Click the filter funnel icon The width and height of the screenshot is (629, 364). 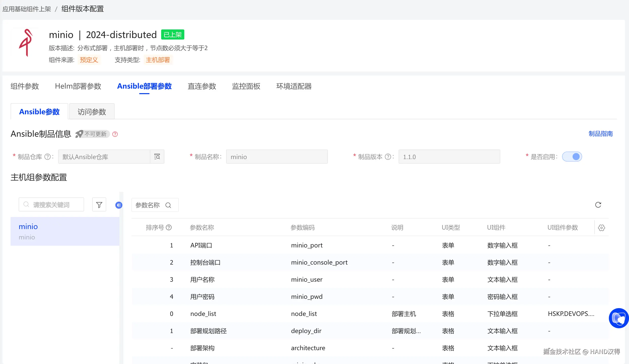(99, 205)
